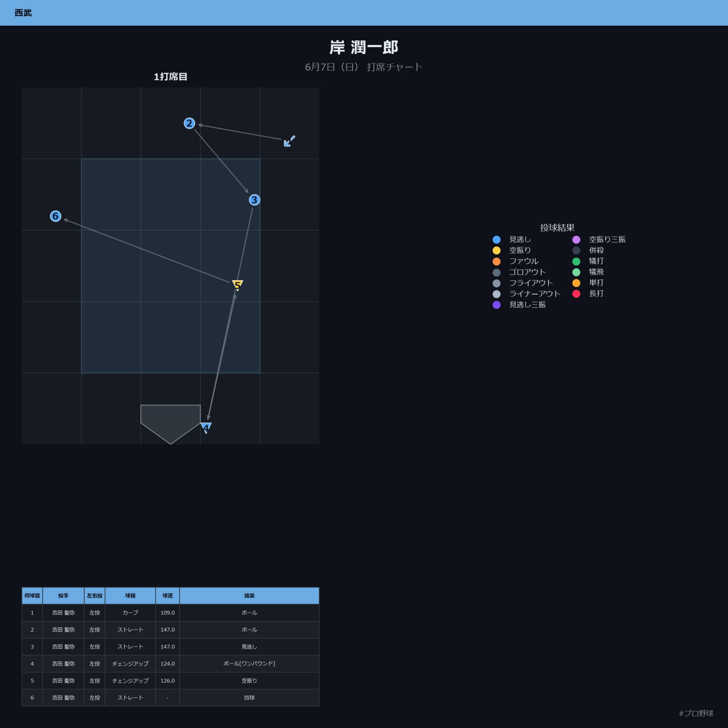This screenshot has height=728, width=728.
Task: Click the 西武 team label
Action: [x=23, y=13]
